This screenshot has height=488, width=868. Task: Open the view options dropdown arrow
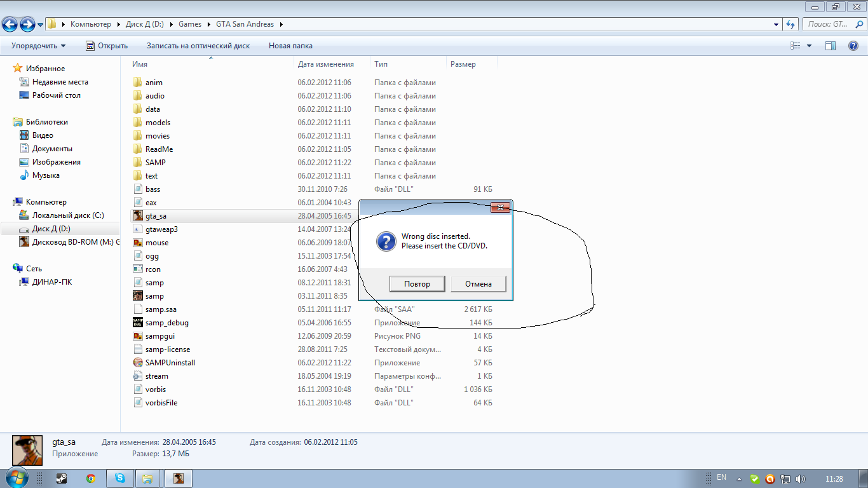(x=809, y=46)
